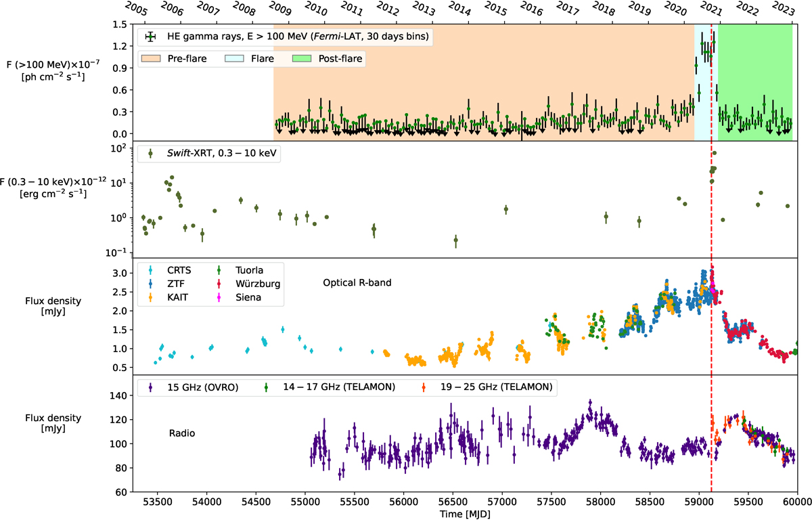Click the Swift-XRT legend marker icon
Viewport: 812px width, 520px height.
(150, 154)
